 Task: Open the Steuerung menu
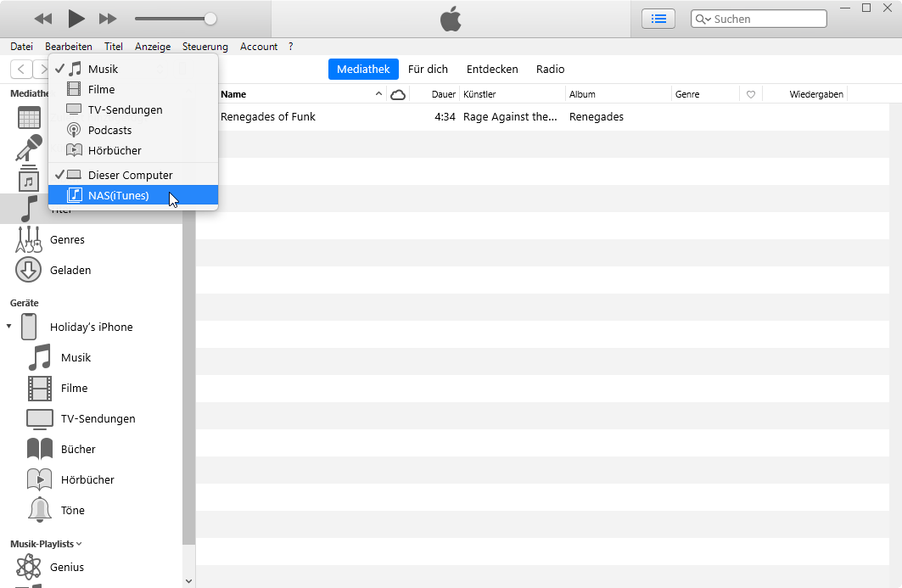tap(204, 47)
